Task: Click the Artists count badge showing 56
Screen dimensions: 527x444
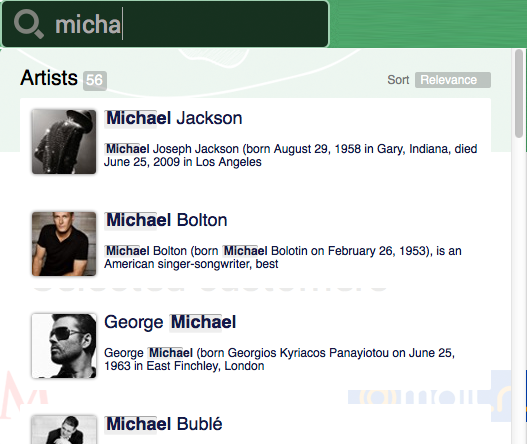Action: (x=94, y=80)
